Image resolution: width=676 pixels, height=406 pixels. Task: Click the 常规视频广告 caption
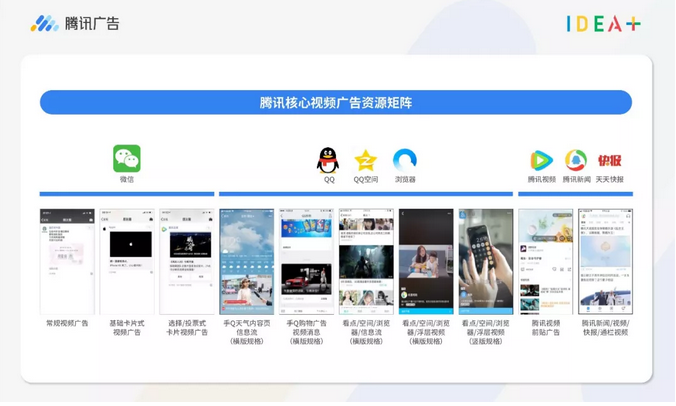coord(67,323)
